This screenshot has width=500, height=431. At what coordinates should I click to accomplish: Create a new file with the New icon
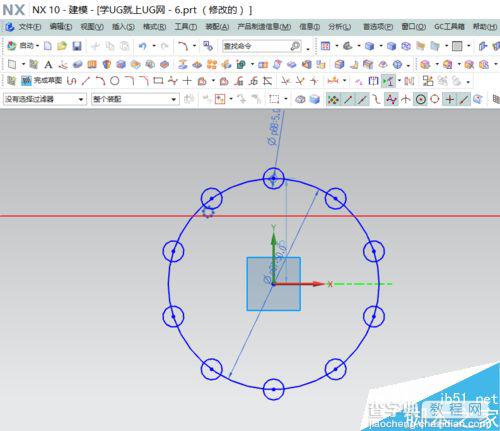tap(48, 46)
